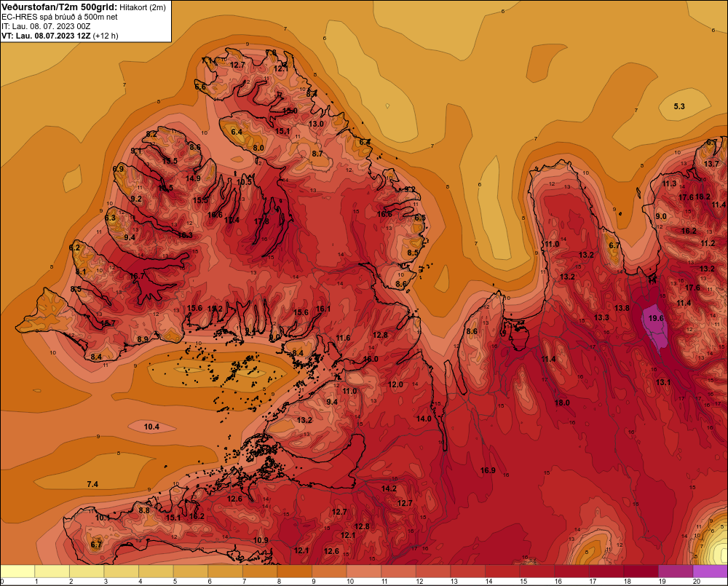Click the 16.3 temperature value
Image resolution: width=728 pixels, height=586 pixels.
185,235
